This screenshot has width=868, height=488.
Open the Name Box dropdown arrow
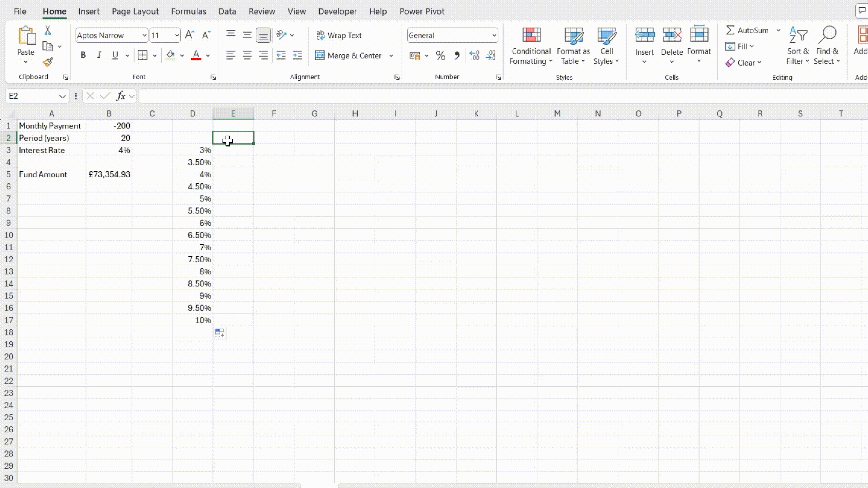tap(62, 97)
